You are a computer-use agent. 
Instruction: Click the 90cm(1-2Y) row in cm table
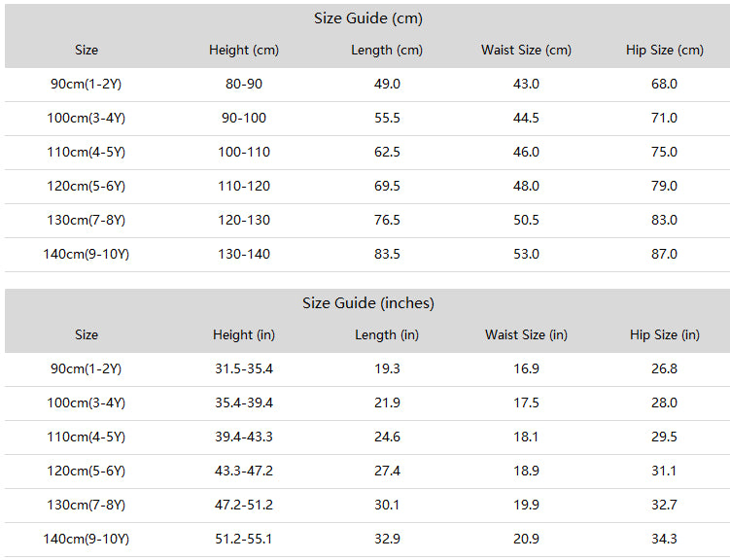(x=367, y=85)
